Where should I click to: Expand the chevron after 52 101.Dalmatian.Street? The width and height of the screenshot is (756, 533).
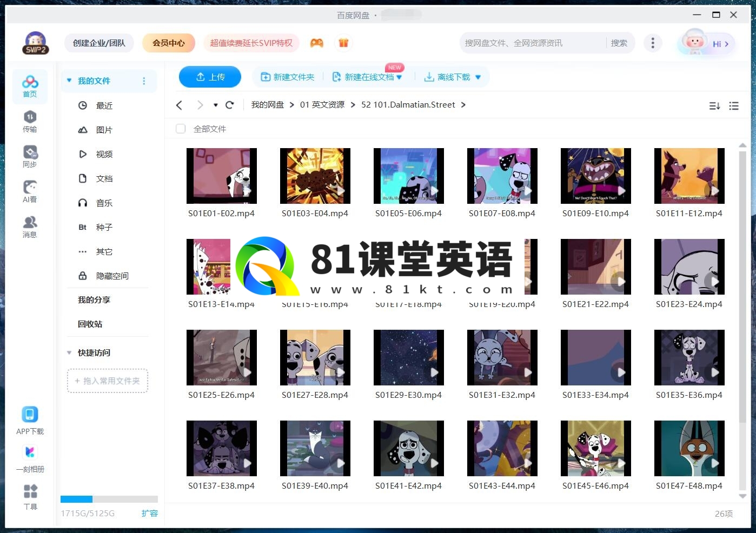pyautogui.click(x=463, y=105)
